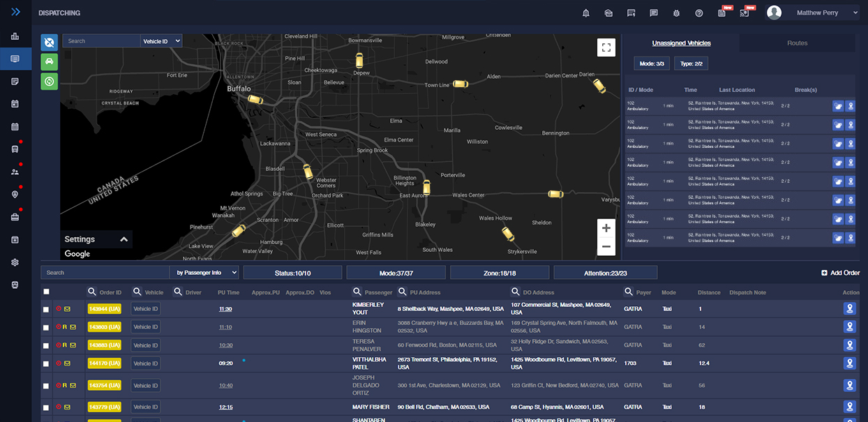Collapse the Settings panel on the map
The height and width of the screenshot is (422, 868).
124,239
